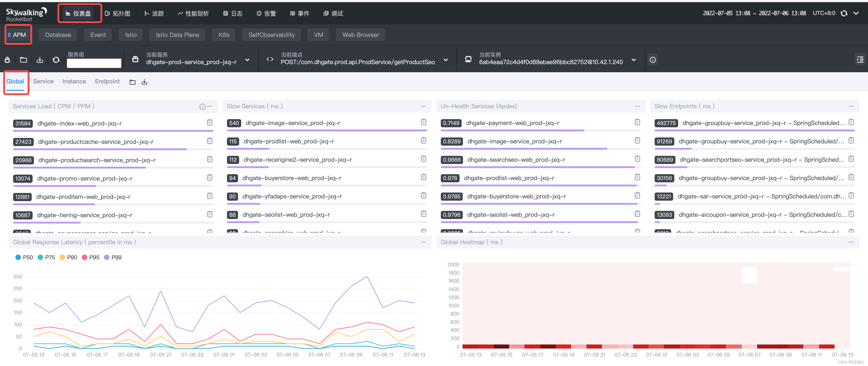
Task: Copy the dhgate-productcache-service_prod-jxq-r name
Action: click(x=210, y=141)
